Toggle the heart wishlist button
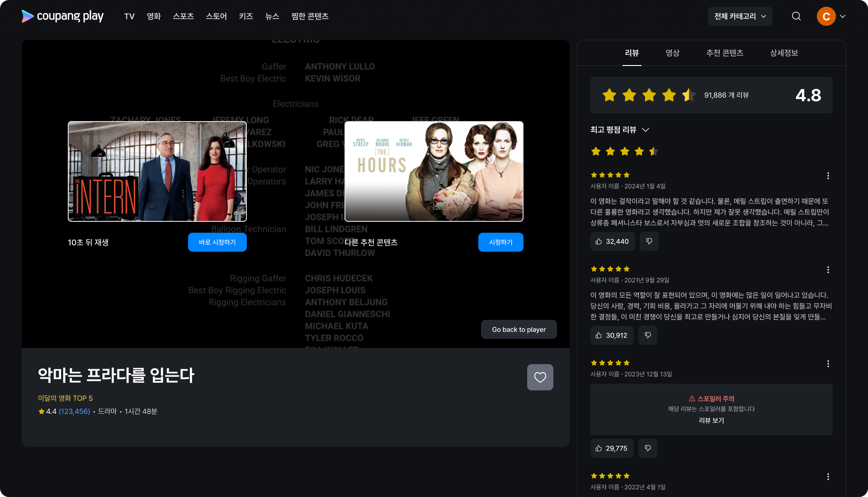This screenshot has width=868, height=497. (540, 377)
